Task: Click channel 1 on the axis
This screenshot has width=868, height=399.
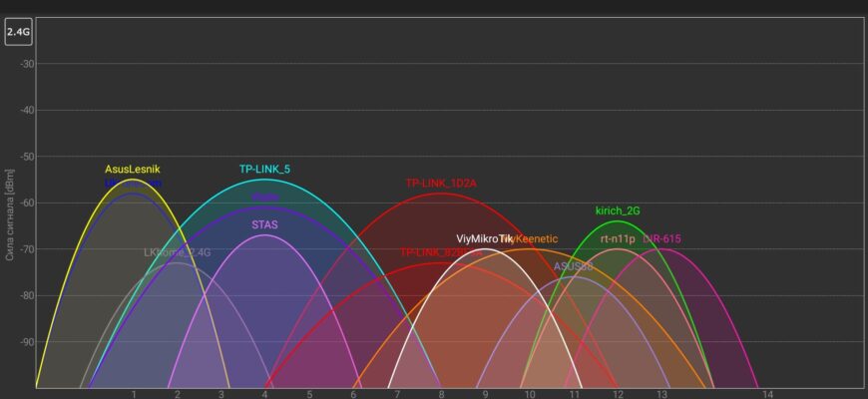Action: click(x=134, y=394)
